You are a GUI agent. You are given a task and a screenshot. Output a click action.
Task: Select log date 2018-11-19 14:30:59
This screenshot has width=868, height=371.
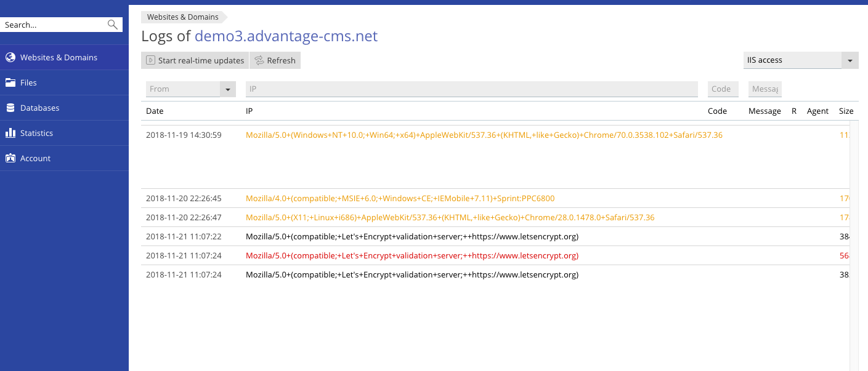[184, 135]
